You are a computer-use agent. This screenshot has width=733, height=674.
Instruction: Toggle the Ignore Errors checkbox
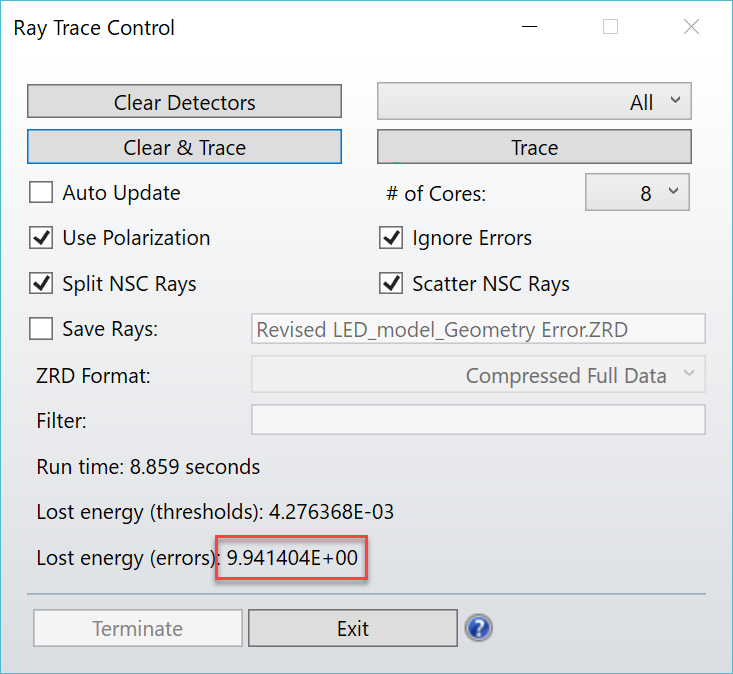point(391,237)
